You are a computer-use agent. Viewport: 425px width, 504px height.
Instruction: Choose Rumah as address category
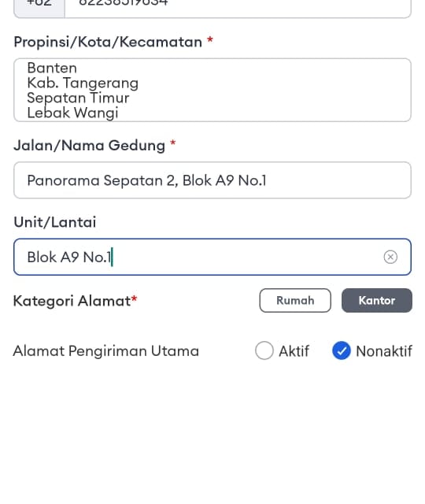click(295, 301)
